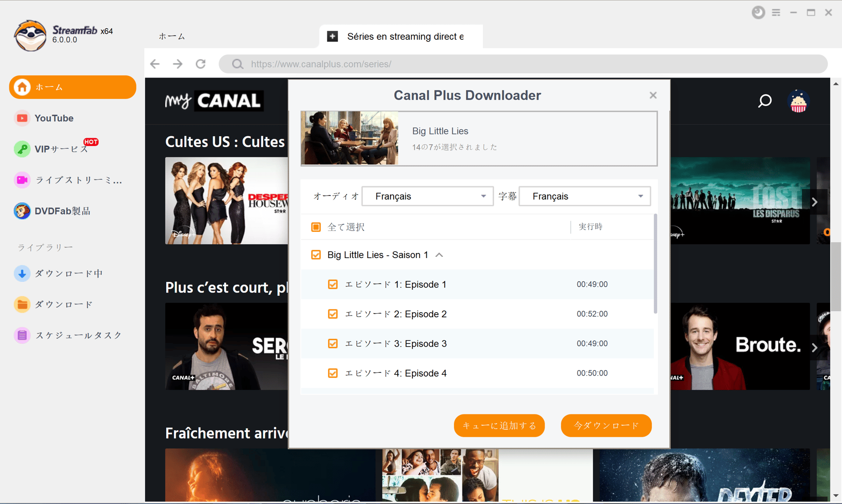The width and height of the screenshot is (842, 504).
Task: Open the subtitle language dropdown
Action: pyautogui.click(x=585, y=196)
